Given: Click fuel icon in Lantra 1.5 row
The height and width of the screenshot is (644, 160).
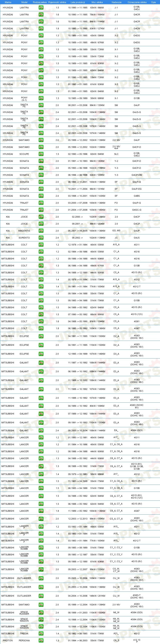Looking at the screenshot, I should click(41, 8).
